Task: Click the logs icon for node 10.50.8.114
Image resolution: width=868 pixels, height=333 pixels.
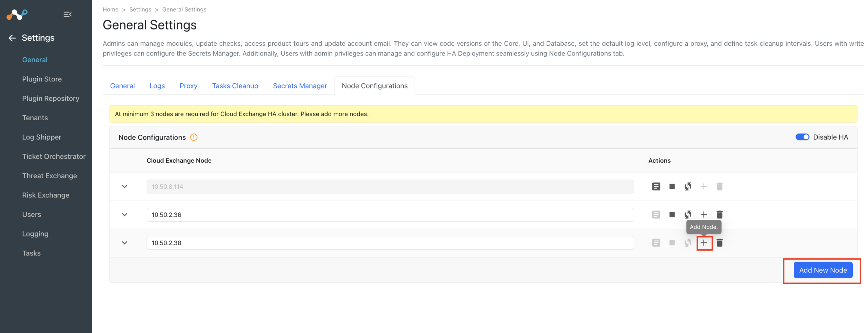Action: click(656, 186)
